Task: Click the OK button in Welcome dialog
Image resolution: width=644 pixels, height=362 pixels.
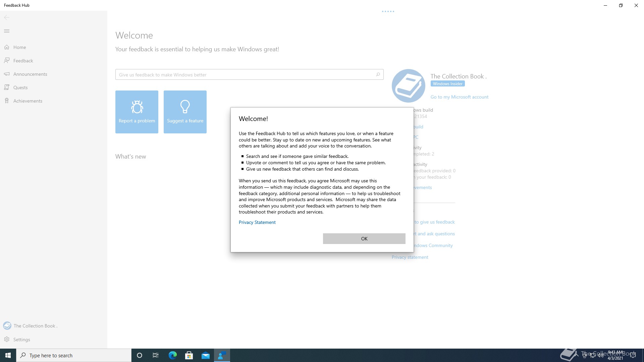Action: pos(364,239)
